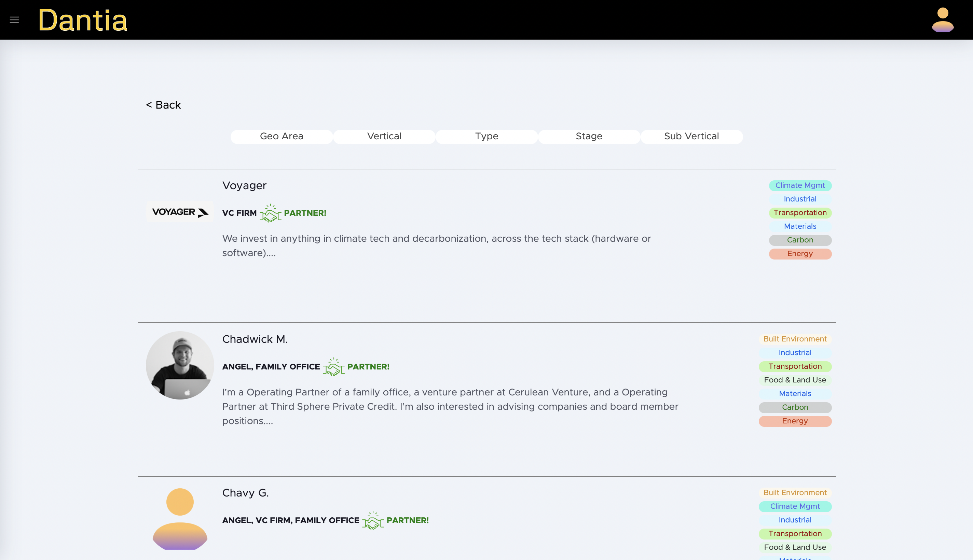Click Chavy G.'s placeholder avatar icon
The height and width of the screenshot is (560, 973).
[180, 518]
